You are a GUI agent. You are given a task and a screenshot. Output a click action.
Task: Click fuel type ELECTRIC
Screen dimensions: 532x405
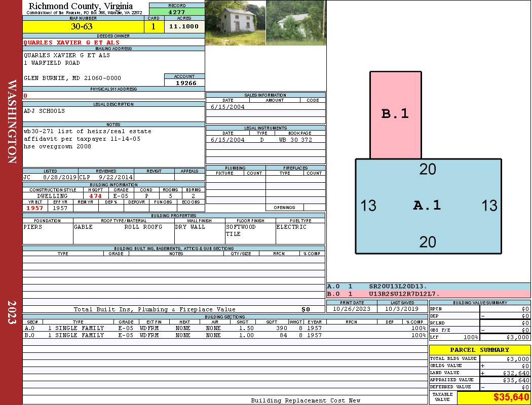291,227
